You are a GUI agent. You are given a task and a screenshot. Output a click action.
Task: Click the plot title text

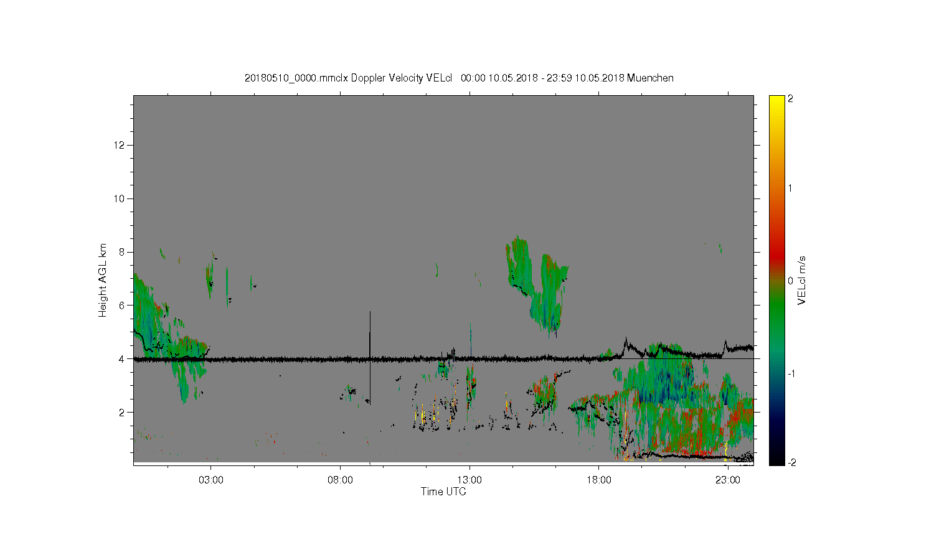click(x=459, y=78)
